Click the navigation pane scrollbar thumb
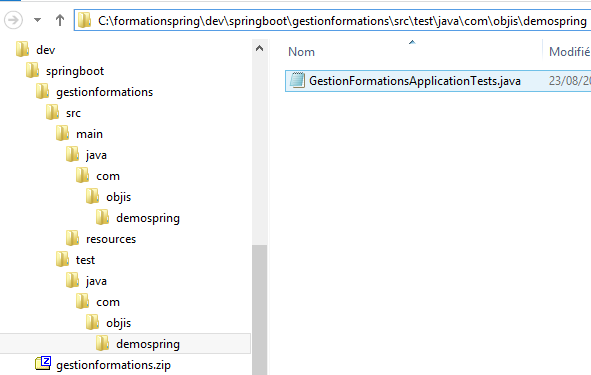The image size is (591, 375). [259, 310]
